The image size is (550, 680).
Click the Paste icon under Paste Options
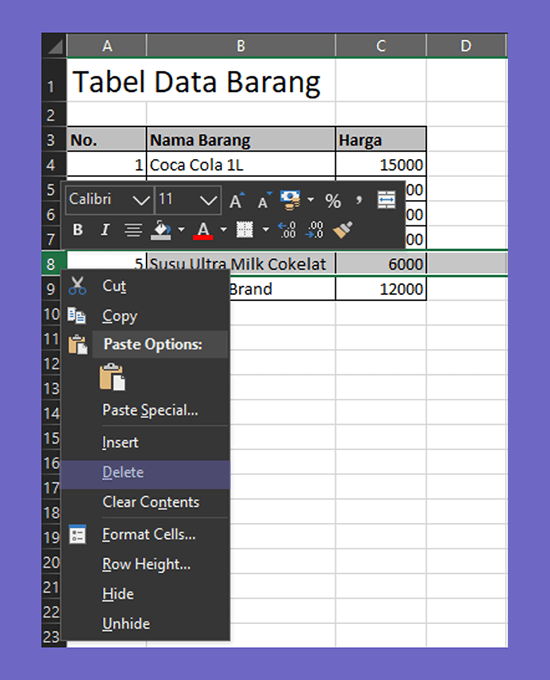click(112, 377)
